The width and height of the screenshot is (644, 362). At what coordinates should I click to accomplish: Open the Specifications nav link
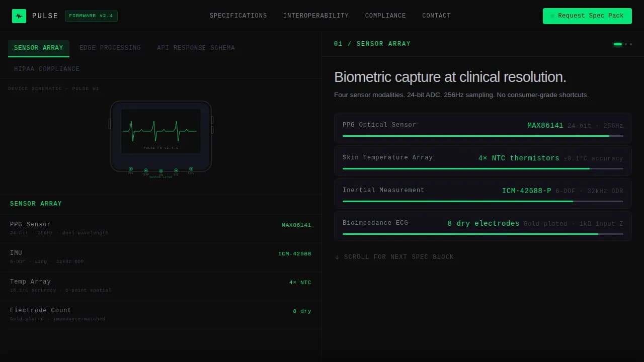238,16
